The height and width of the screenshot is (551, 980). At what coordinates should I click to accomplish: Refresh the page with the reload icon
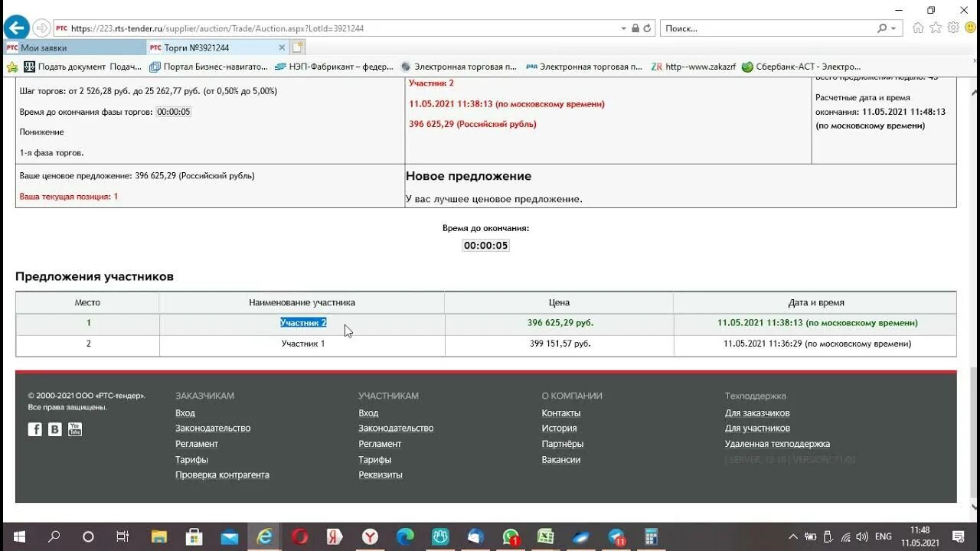648,28
